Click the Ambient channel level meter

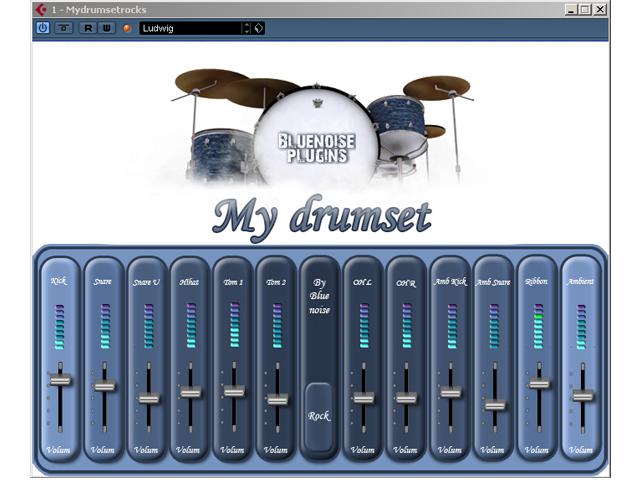click(581, 326)
